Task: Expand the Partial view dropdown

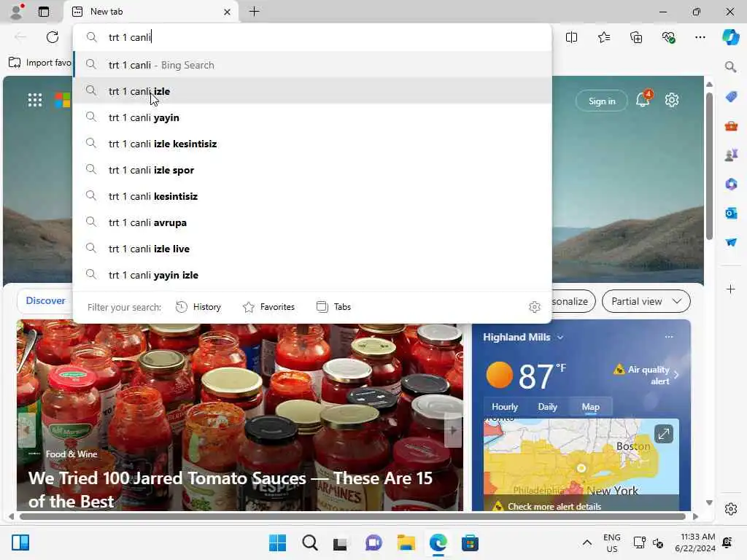Action: point(646,301)
